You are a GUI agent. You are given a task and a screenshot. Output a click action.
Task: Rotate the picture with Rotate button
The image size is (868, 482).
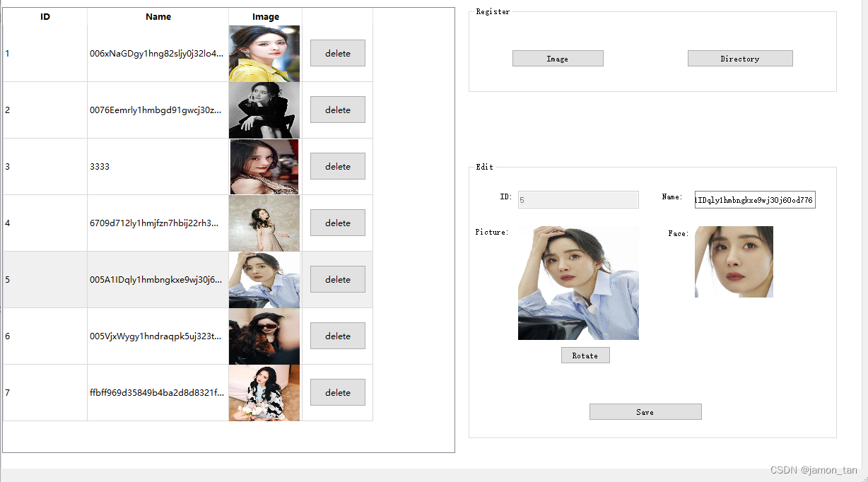[585, 355]
